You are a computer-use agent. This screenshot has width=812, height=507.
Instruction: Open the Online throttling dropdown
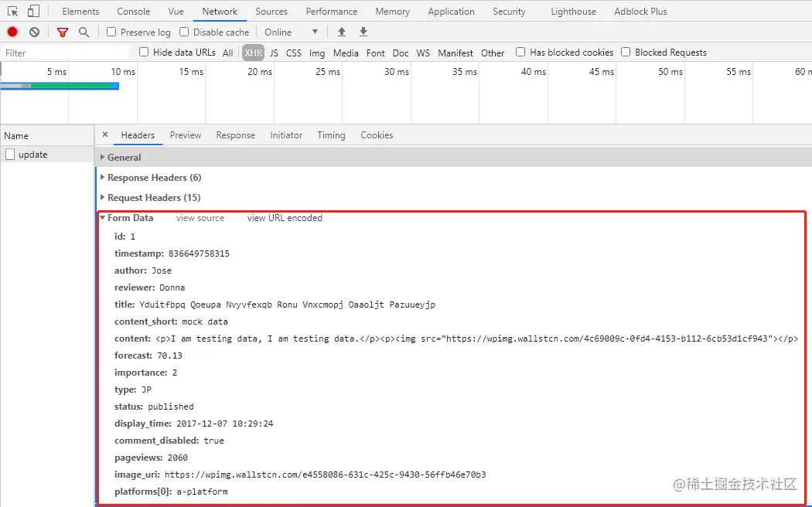coord(291,32)
